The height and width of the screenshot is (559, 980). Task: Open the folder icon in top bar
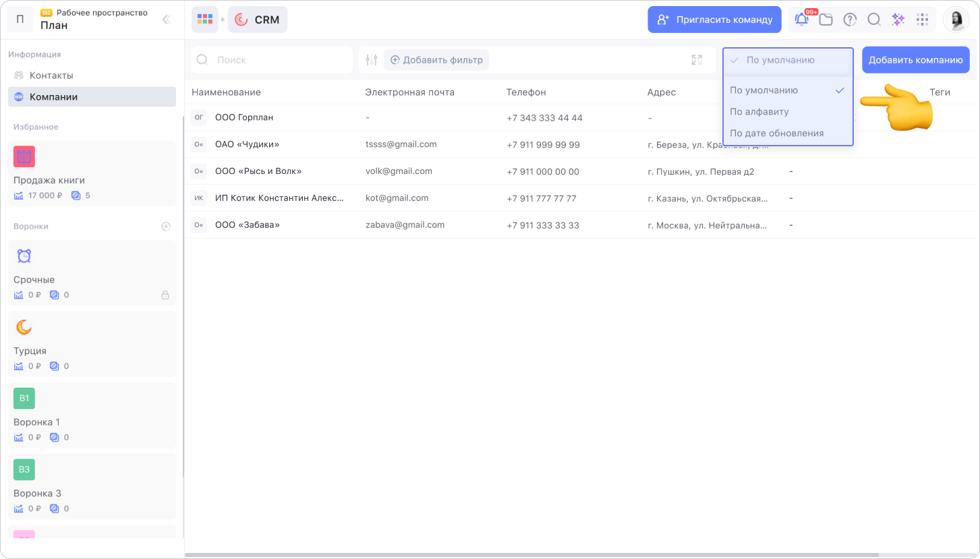point(826,20)
